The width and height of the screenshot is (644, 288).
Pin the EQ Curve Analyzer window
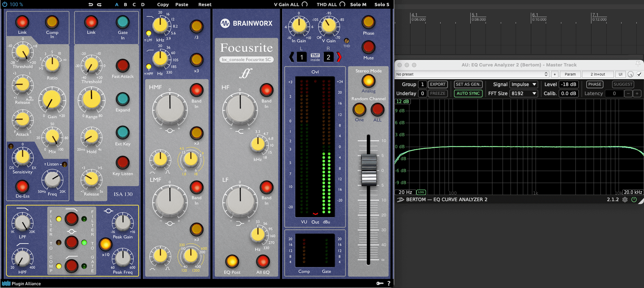638,64
